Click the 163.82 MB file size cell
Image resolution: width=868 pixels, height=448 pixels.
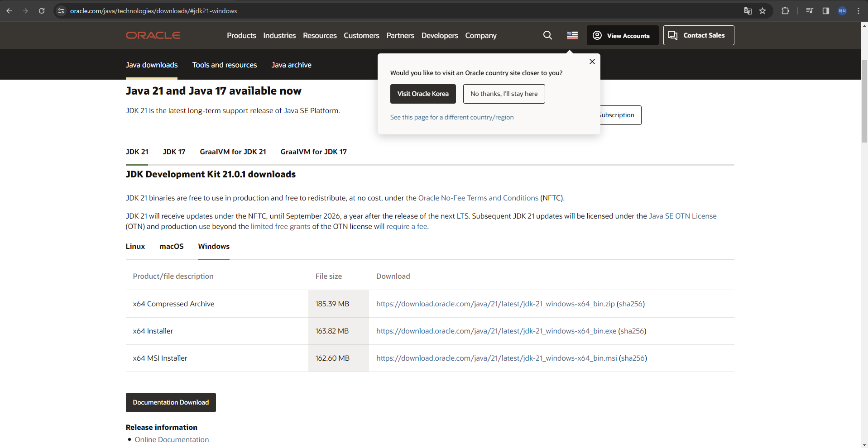(x=339, y=331)
